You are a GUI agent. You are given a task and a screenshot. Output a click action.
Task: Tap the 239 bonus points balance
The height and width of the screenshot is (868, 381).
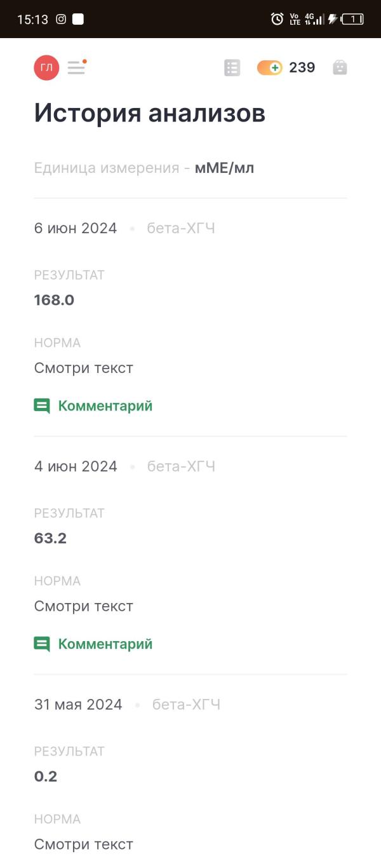tap(302, 67)
